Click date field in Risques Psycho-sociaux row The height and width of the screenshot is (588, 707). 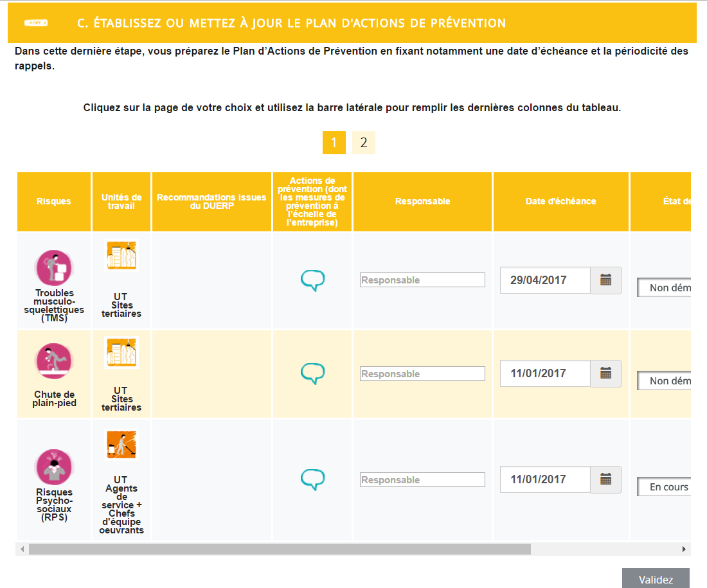(545, 479)
